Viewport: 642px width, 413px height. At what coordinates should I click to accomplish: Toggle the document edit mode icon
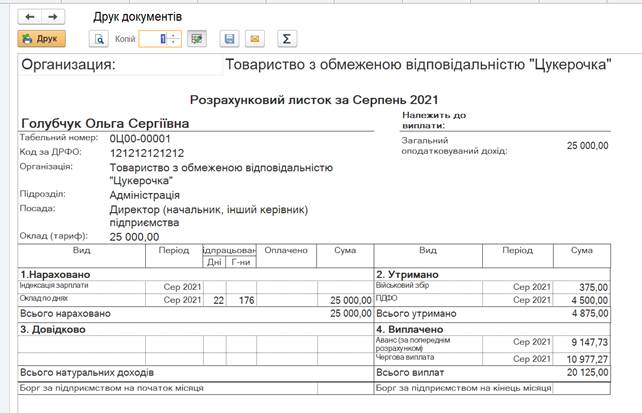196,39
